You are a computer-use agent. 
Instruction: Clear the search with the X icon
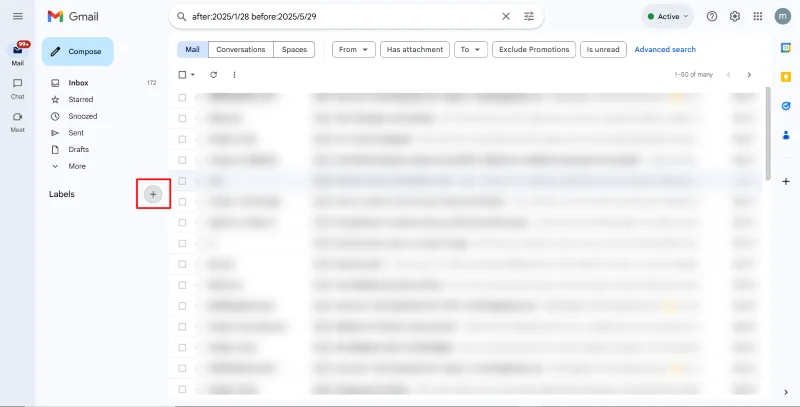click(x=506, y=16)
